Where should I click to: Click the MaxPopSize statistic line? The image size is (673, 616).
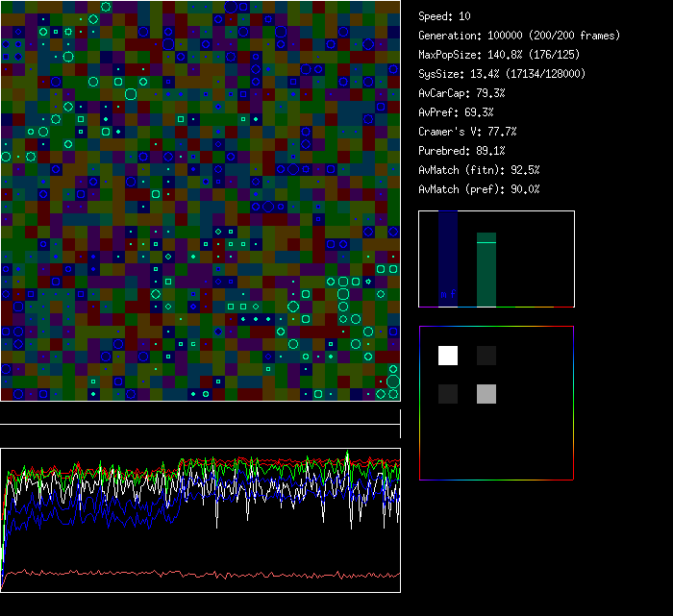point(499,55)
